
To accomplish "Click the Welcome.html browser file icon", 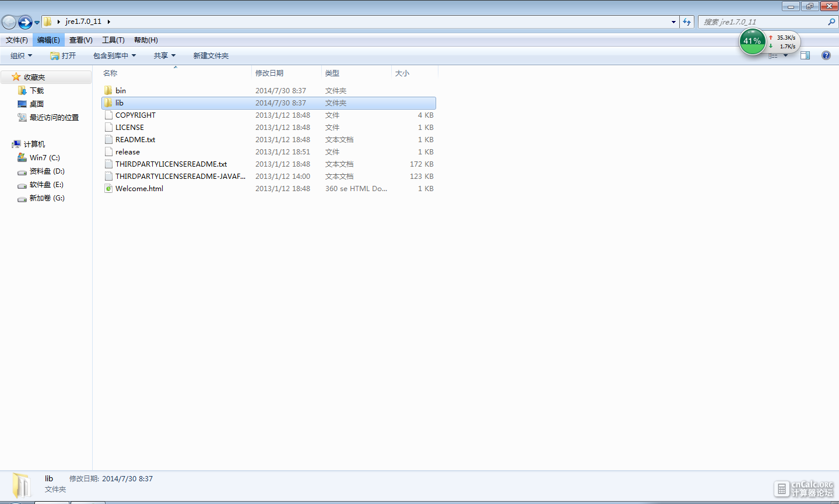I will pyautogui.click(x=108, y=189).
